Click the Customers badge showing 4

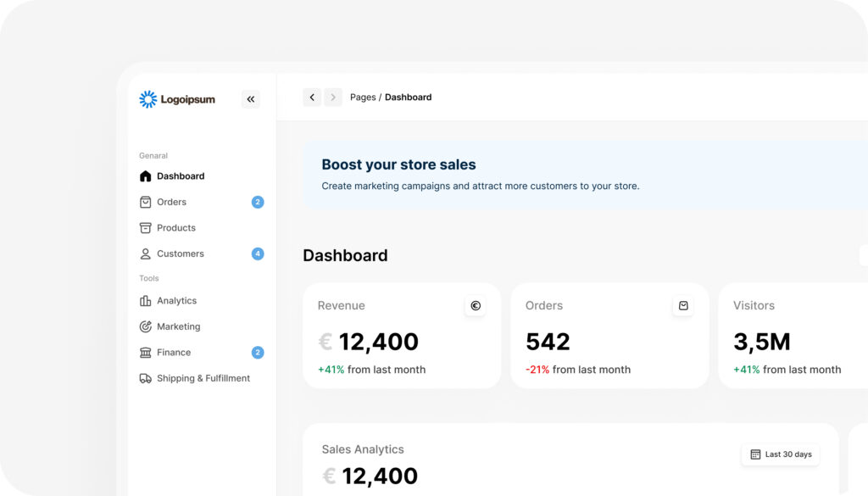[258, 254]
